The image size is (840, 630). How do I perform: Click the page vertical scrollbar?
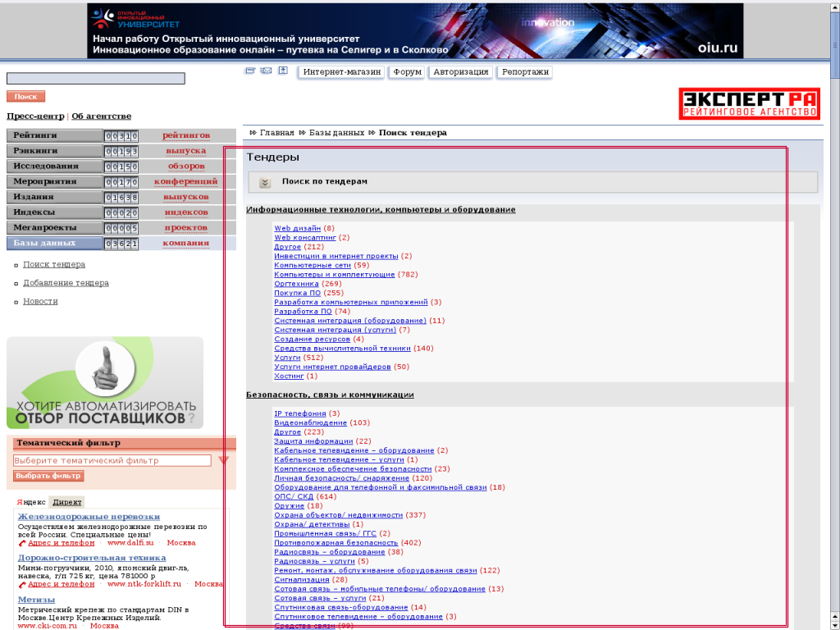point(834,328)
